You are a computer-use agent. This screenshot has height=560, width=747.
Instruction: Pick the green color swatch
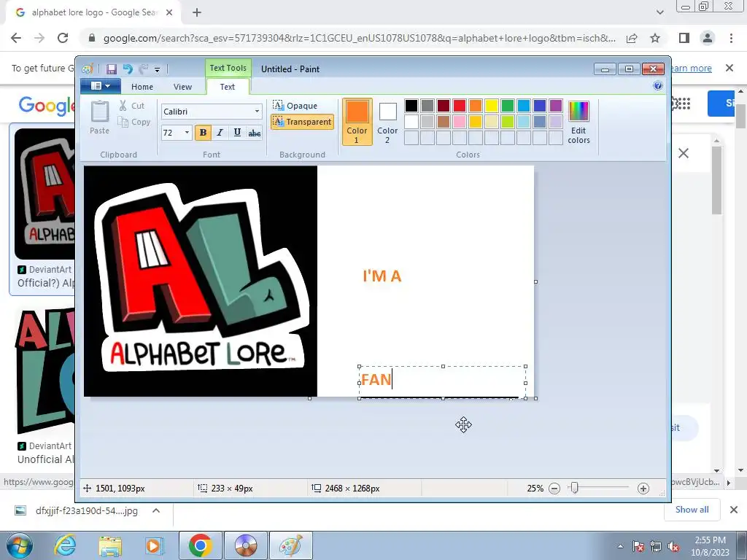[508, 106]
